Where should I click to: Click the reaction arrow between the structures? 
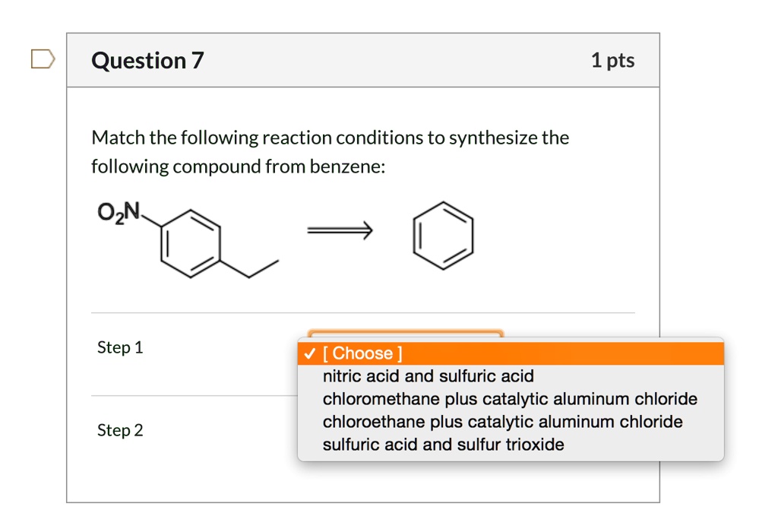point(340,230)
